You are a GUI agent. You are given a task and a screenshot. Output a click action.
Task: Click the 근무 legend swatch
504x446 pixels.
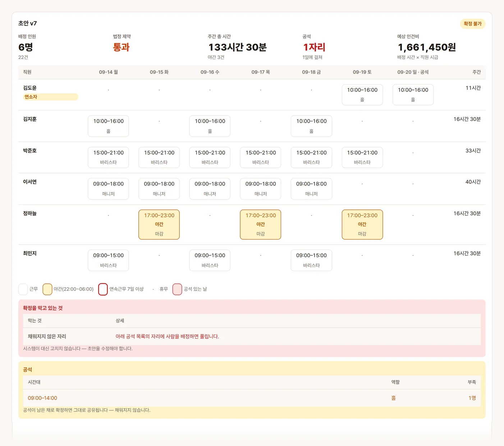click(x=23, y=289)
